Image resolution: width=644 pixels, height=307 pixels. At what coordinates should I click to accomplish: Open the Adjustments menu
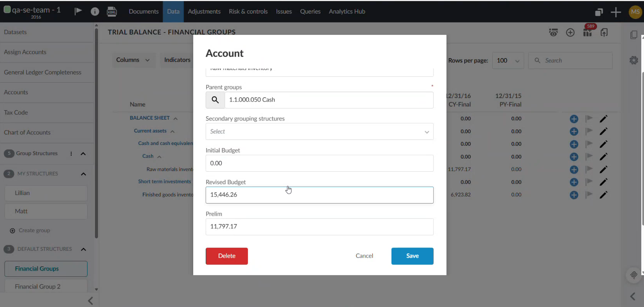tap(204, 12)
